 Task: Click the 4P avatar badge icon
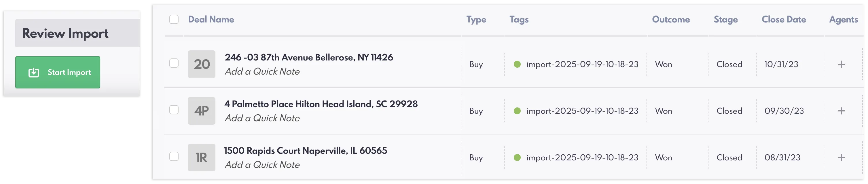pyautogui.click(x=202, y=111)
